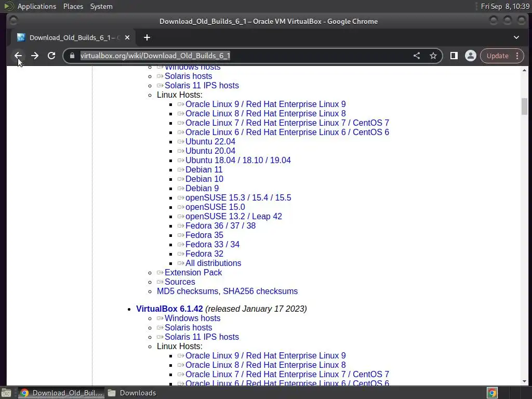
Task: Click the Chrome icon in system tray
Action: pyautogui.click(x=492, y=393)
